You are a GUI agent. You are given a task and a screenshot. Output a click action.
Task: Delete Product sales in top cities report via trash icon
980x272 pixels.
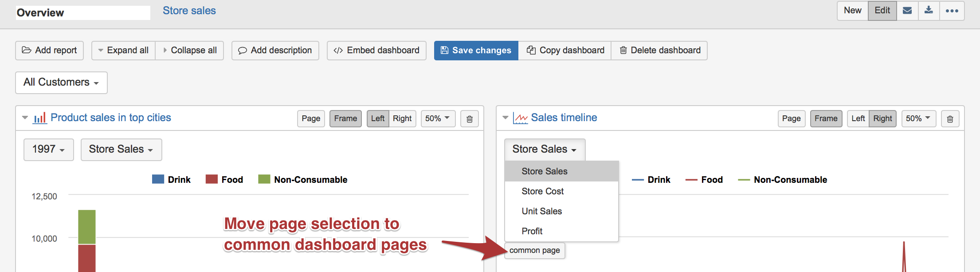pos(470,119)
